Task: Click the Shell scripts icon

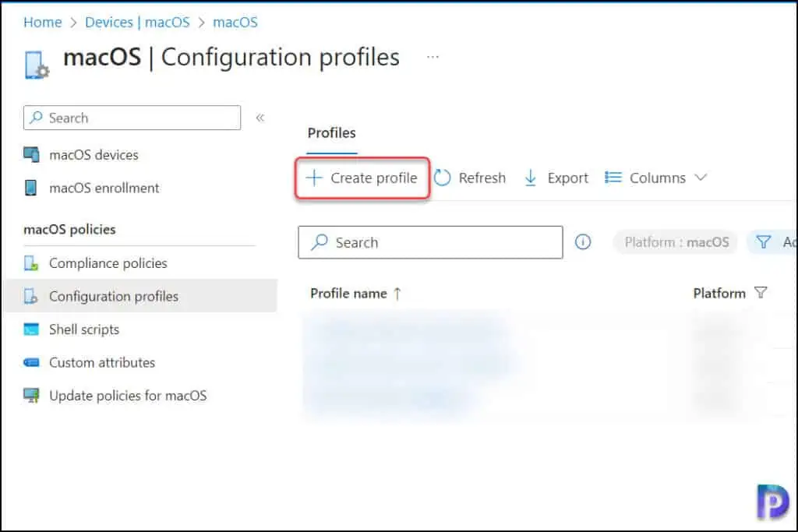Action: point(31,329)
